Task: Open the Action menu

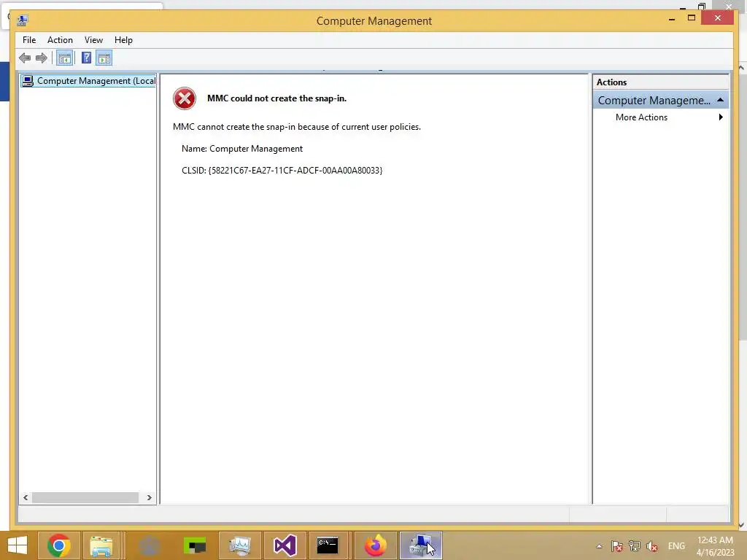Action: point(60,40)
